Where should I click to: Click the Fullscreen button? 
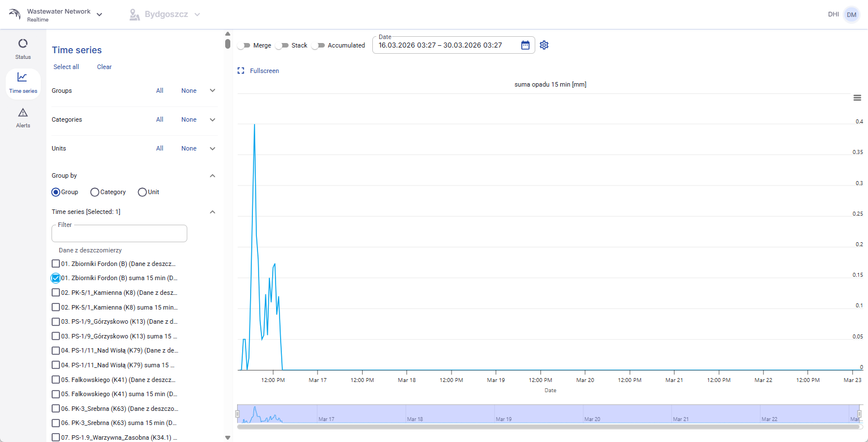[259, 71]
